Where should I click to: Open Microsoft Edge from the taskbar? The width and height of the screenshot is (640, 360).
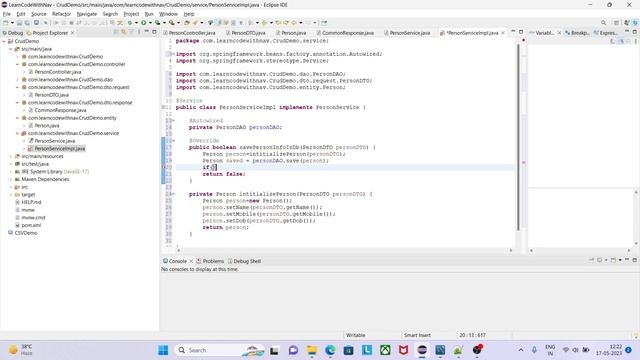(x=330, y=350)
